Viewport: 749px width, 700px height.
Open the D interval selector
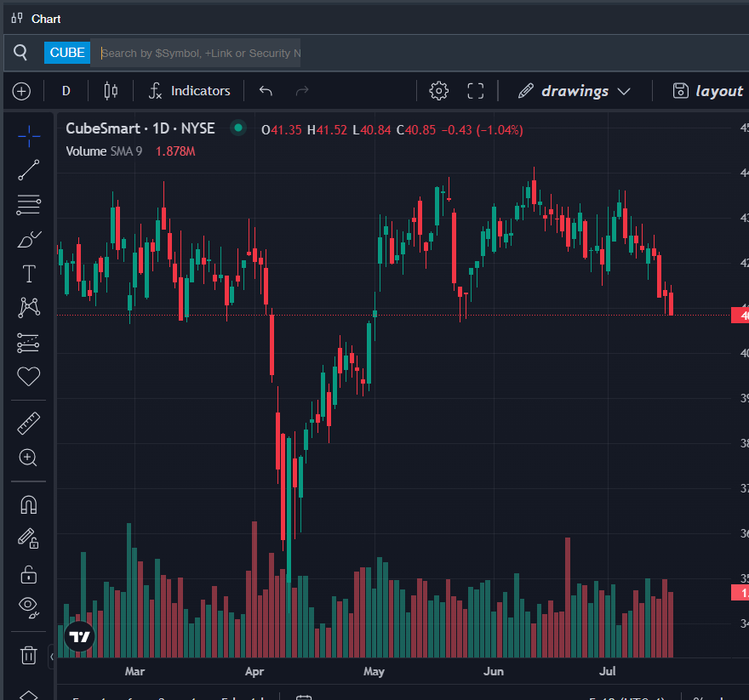tap(66, 91)
